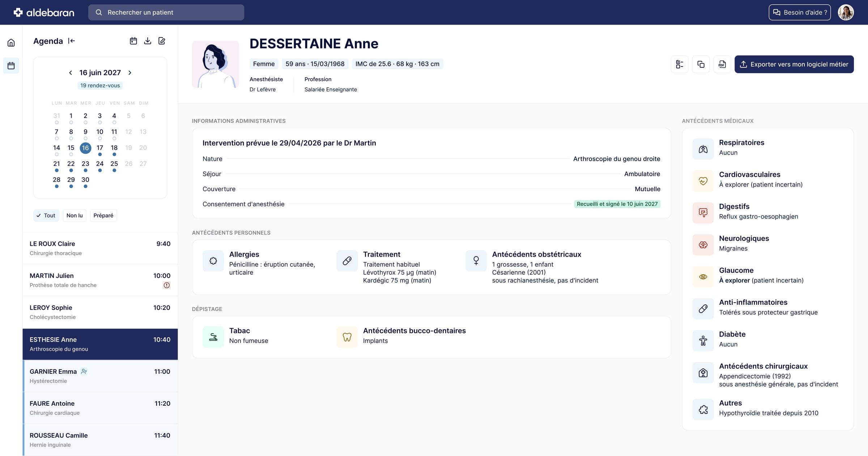Click the patient portrait thumbnail
The image size is (868, 456).
click(216, 64)
